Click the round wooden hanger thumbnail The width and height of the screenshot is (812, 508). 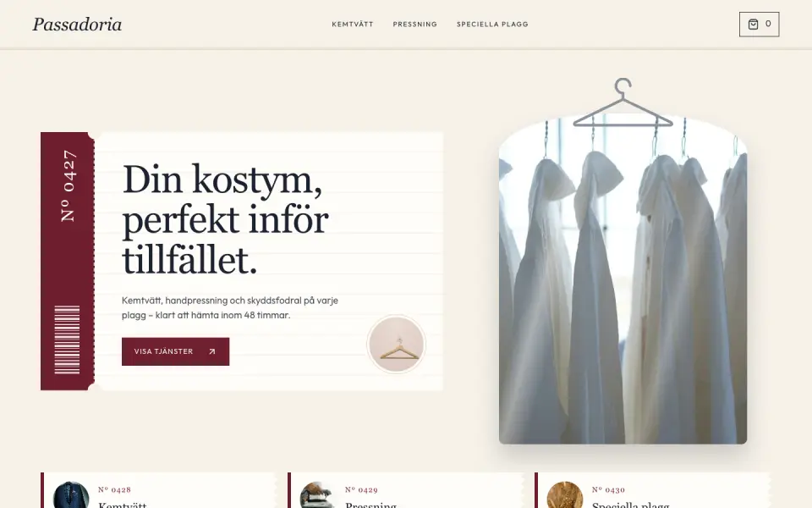[396, 345]
